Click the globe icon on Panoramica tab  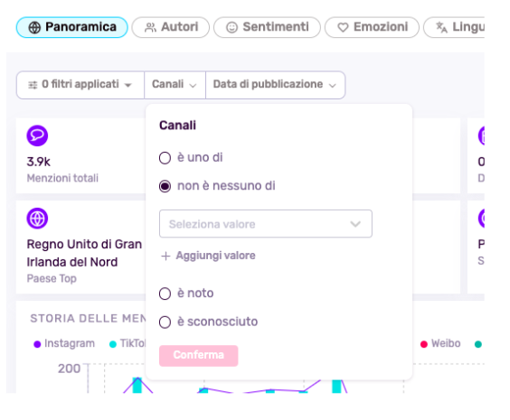(x=34, y=27)
